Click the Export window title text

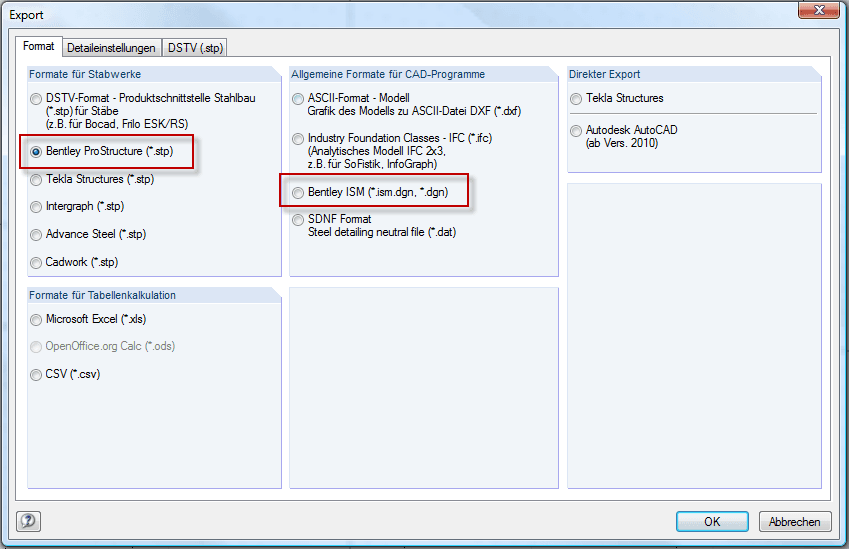[26, 15]
